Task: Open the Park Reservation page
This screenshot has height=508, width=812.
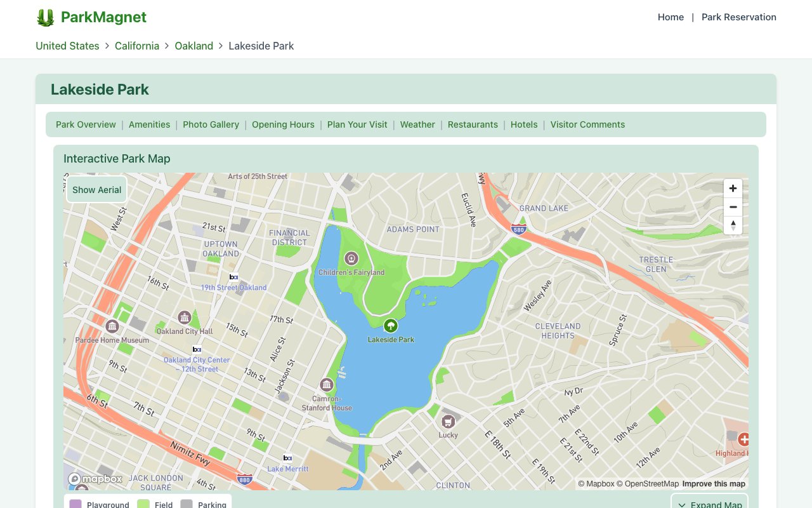Action: tap(739, 17)
